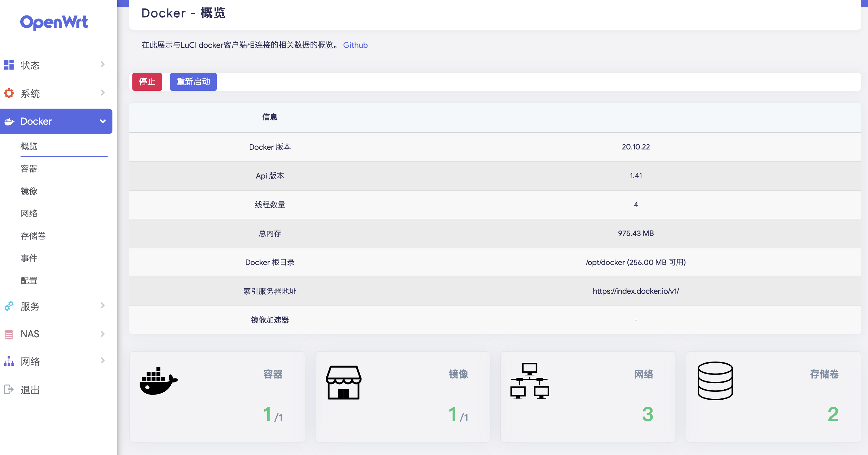Open the Github link
The image size is (868, 455).
(x=355, y=45)
